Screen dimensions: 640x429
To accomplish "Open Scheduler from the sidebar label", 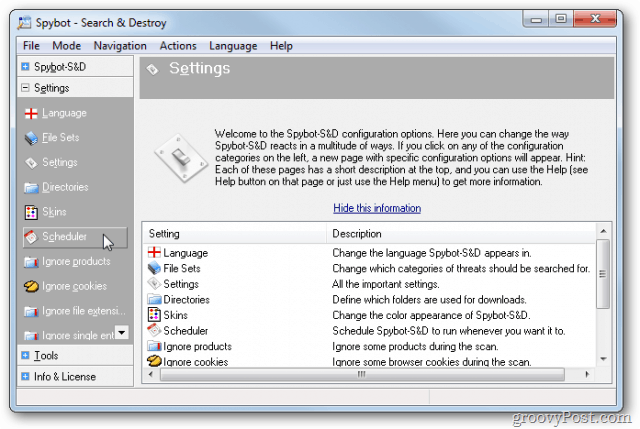I will 64,236.
